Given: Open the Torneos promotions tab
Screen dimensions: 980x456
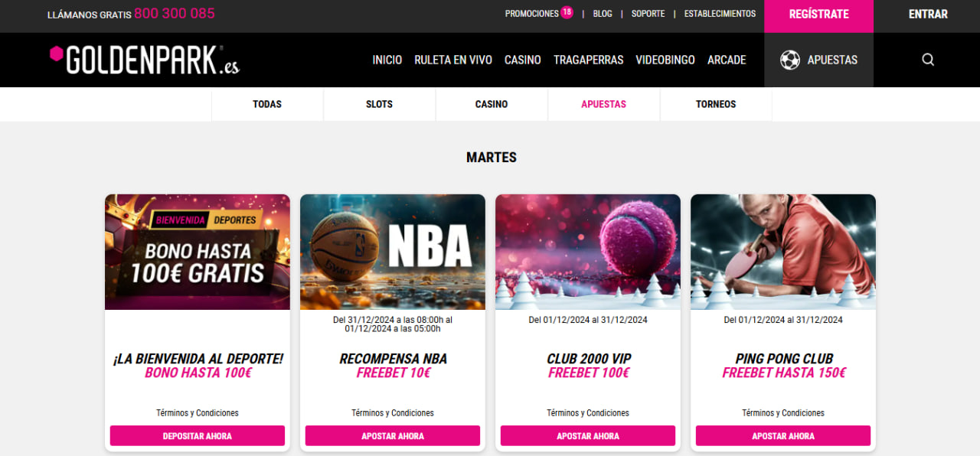Looking at the screenshot, I should (716, 104).
